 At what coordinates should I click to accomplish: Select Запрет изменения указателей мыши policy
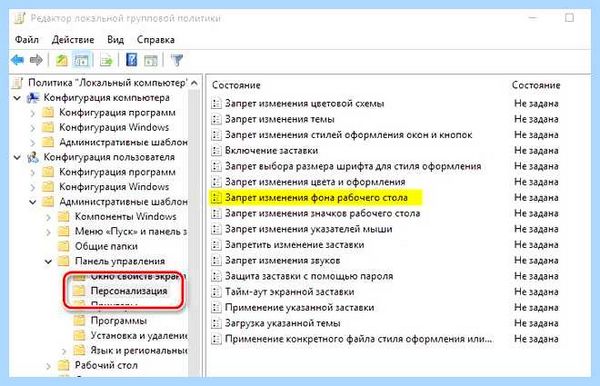coord(308,229)
